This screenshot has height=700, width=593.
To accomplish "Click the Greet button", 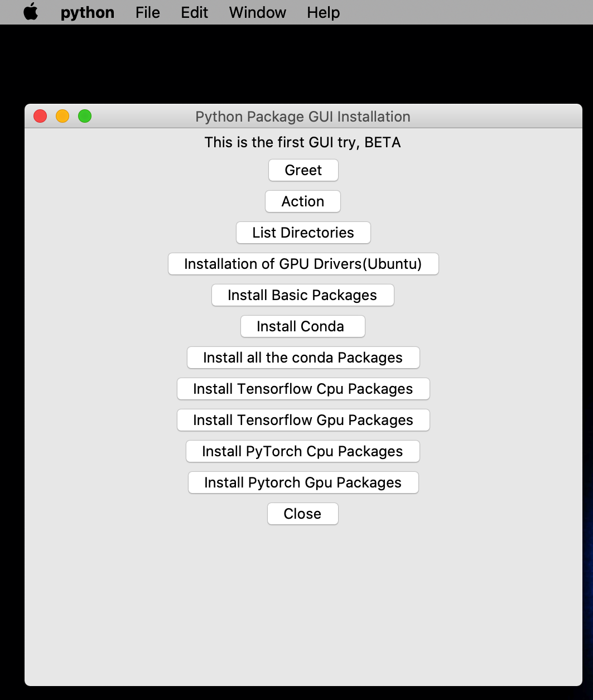I will 303,170.
